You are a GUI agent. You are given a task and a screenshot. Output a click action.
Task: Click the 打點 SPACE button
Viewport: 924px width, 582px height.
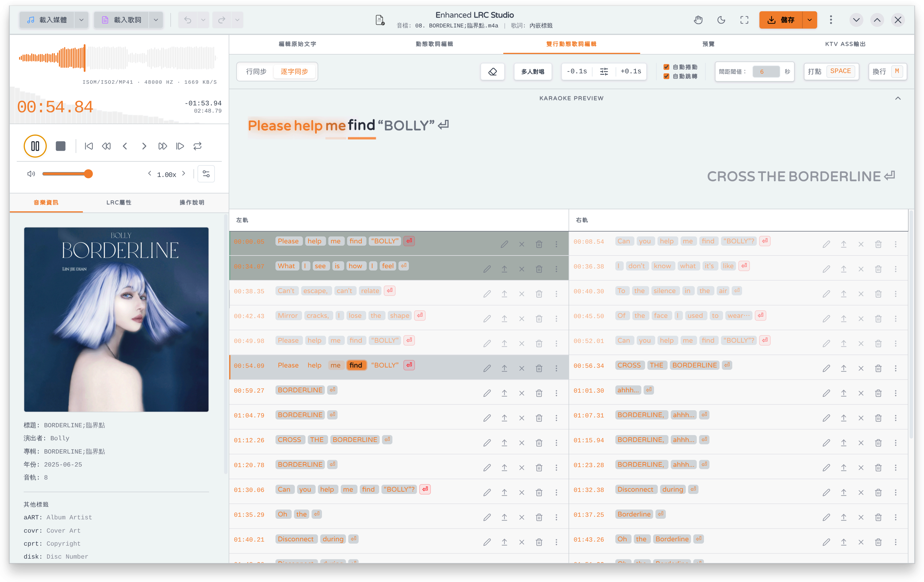(831, 72)
